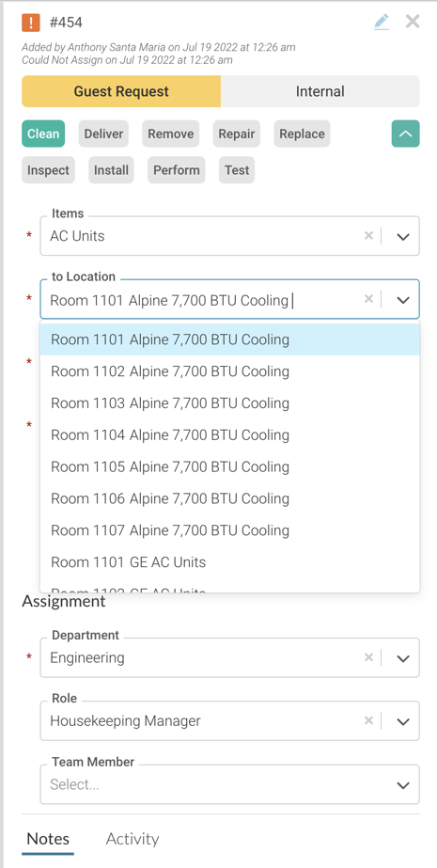This screenshot has height=868, width=437.
Task: Clear the Housekeeping Manager role selection
Action: click(x=369, y=720)
